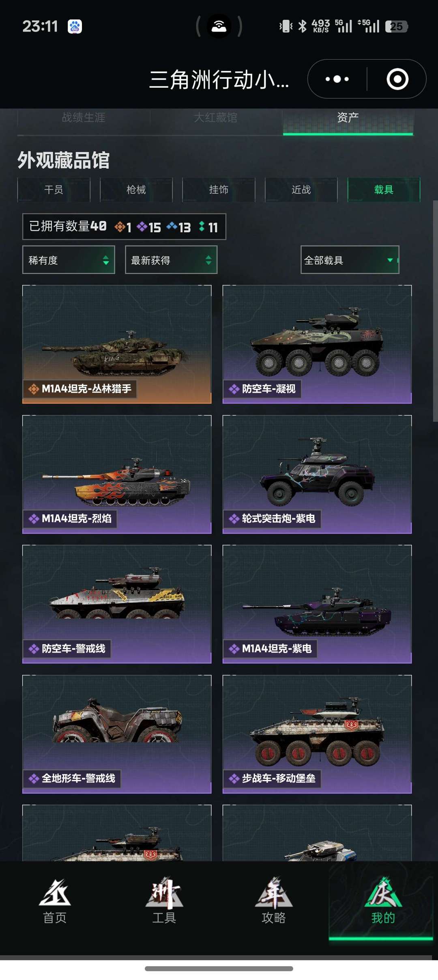Switch to the 战绩生涯 tab
Screen dimensions: 438x980
pyautogui.click(x=84, y=118)
